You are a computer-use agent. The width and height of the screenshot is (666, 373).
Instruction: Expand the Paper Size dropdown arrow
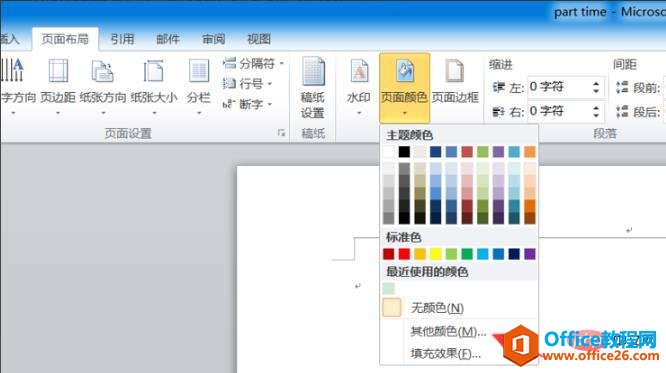click(154, 113)
